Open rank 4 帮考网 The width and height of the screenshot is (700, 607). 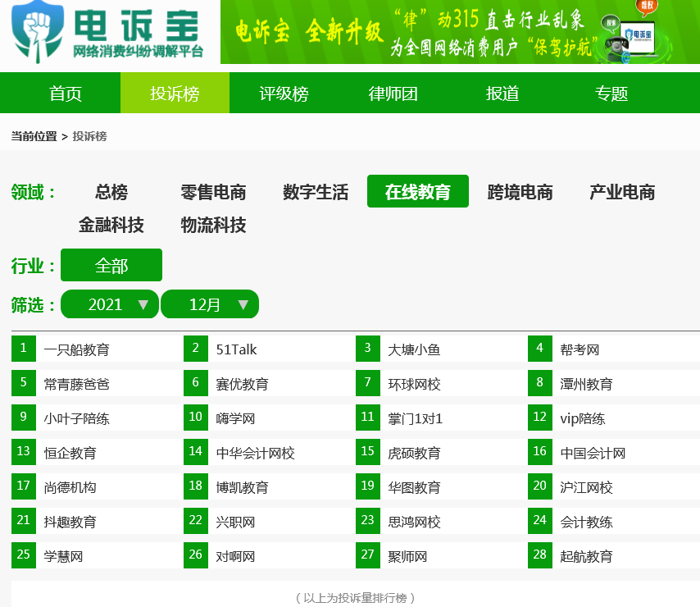click(x=580, y=349)
